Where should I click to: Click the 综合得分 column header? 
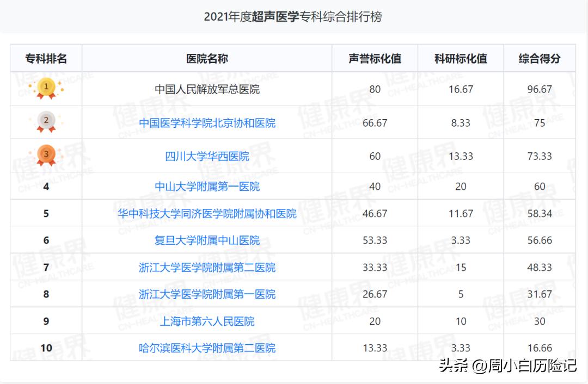coord(539,59)
